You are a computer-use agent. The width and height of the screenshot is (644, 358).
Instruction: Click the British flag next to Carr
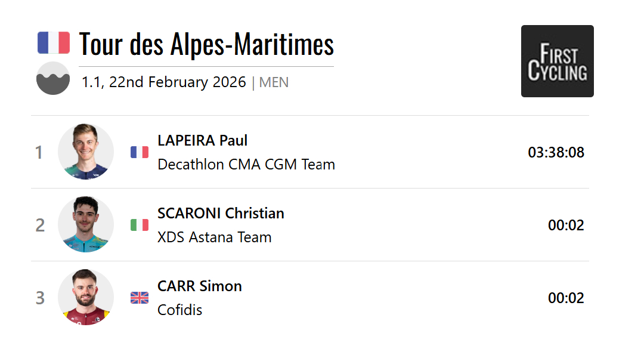point(140,298)
